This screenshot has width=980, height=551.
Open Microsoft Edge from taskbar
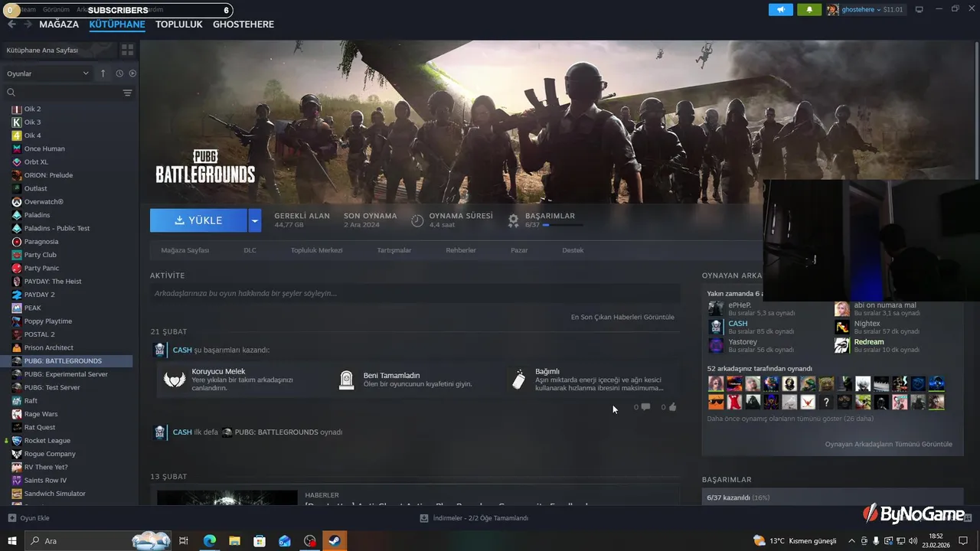[x=210, y=541]
